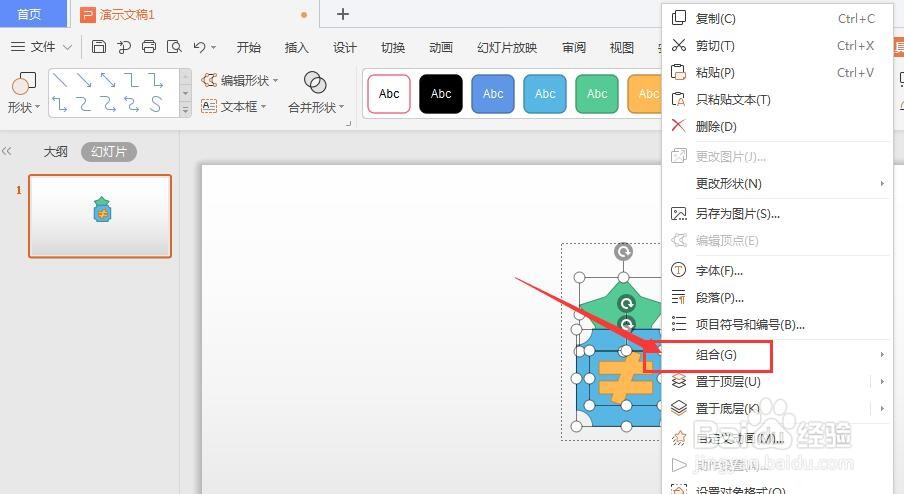Expand the Undo history arrow

point(214,47)
